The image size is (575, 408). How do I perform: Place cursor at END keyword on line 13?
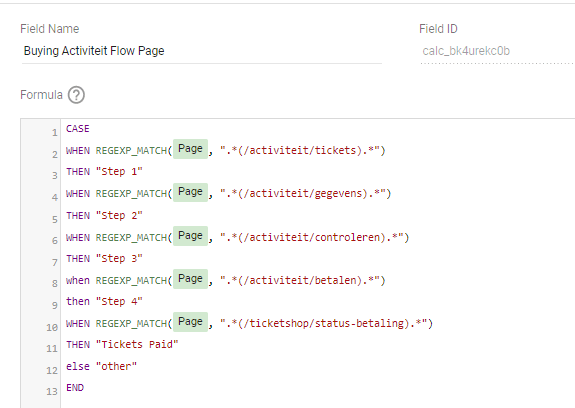pyautogui.click(x=75, y=387)
